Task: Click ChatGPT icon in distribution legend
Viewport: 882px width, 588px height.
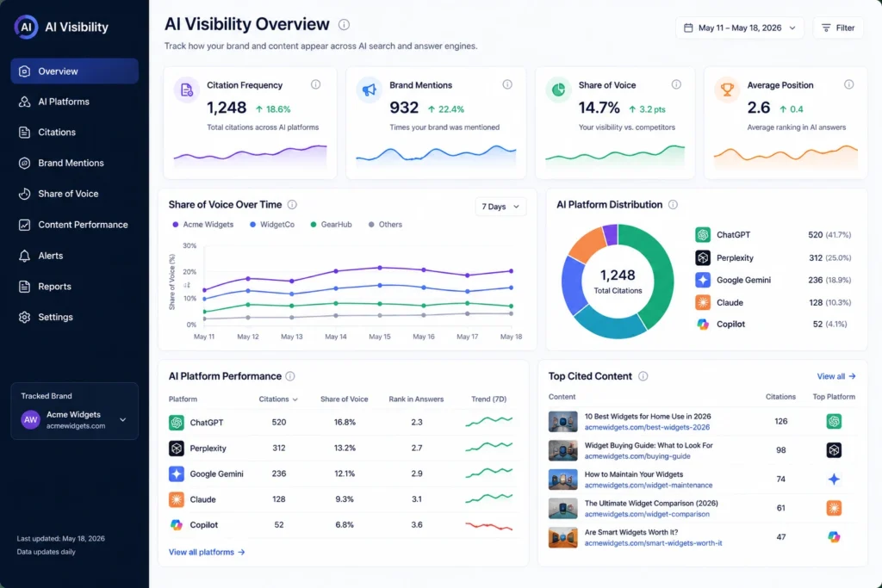Action: click(x=703, y=234)
